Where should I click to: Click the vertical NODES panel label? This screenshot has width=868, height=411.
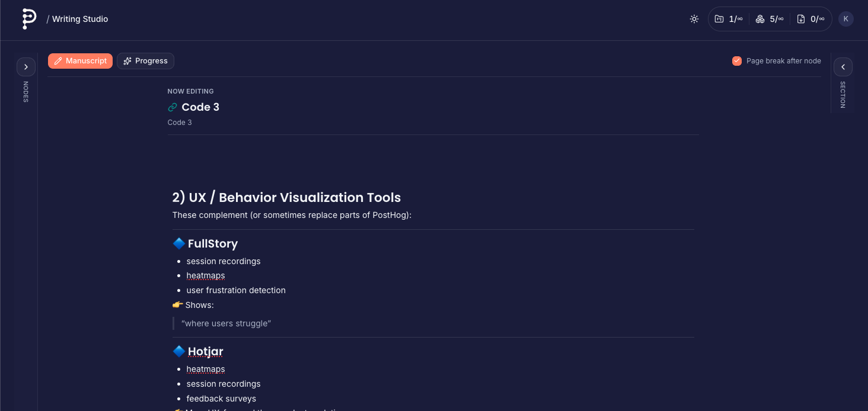[26, 92]
